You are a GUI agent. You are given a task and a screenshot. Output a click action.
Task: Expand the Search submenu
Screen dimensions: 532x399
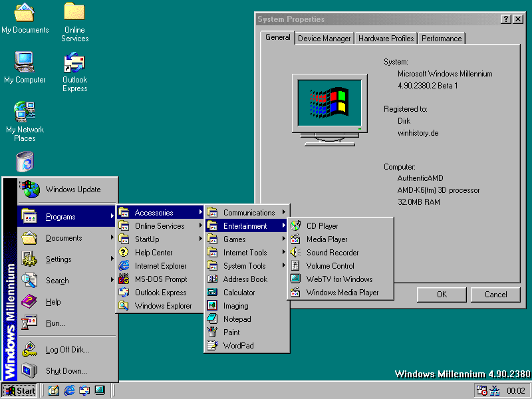(66, 280)
